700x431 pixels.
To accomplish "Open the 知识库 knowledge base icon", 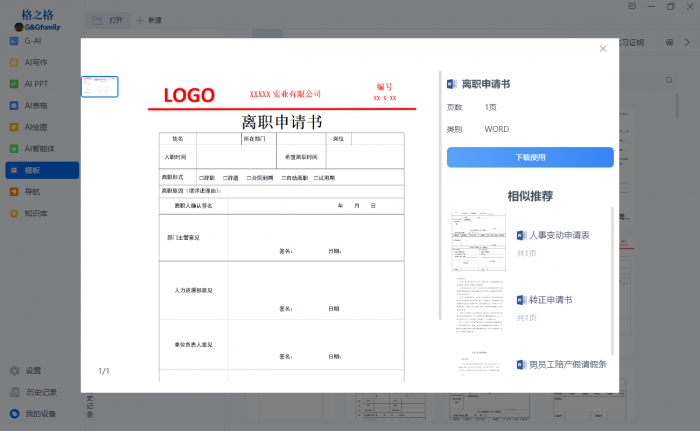I will (15, 213).
